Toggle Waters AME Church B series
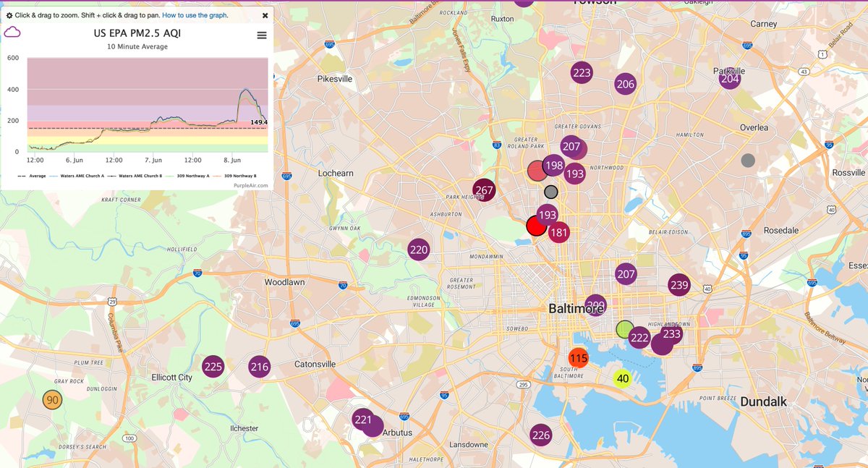Screen dimensions: 868x468 click(136, 176)
